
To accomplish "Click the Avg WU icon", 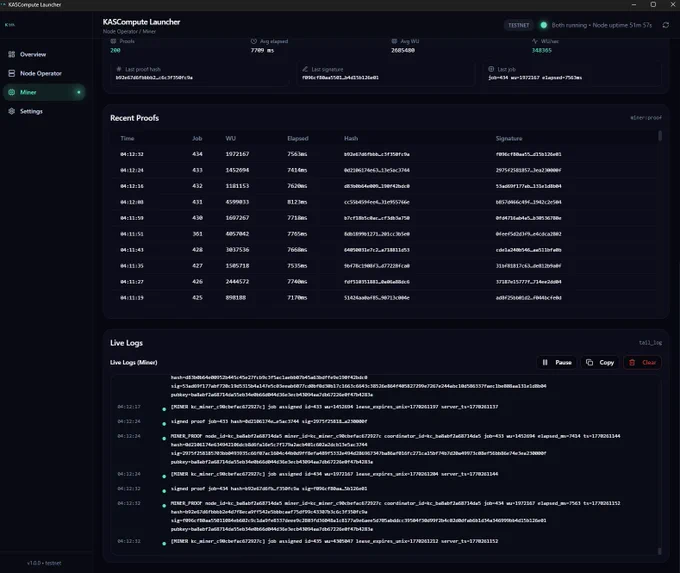I will click(x=394, y=41).
